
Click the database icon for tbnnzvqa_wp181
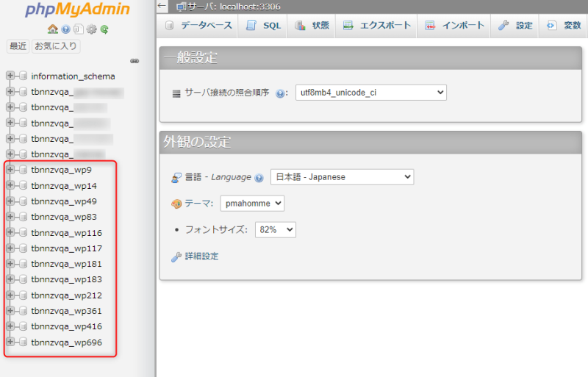24,264
